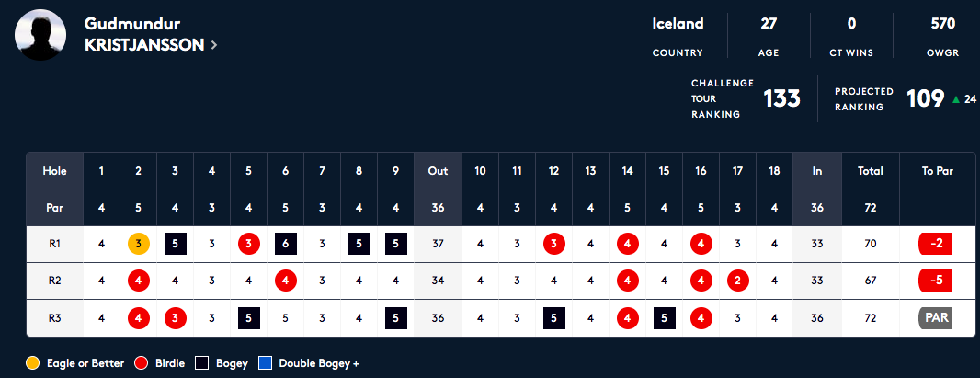The width and height of the screenshot is (980, 378).
Task: Select R3 hole 15 bogey square
Action: [x=665, y=318]
